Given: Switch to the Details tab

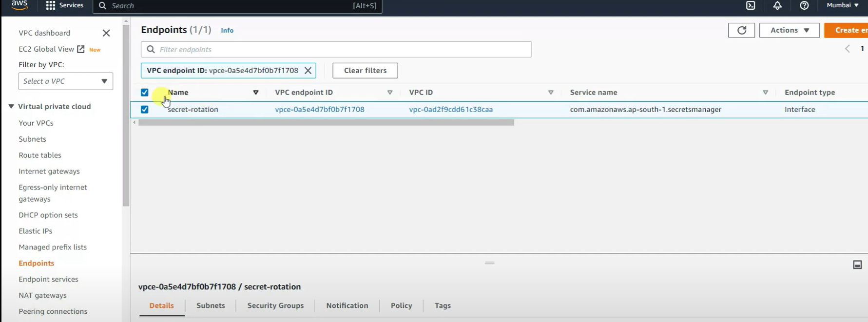Looking at the screenshot, I should tap(162, 306).
